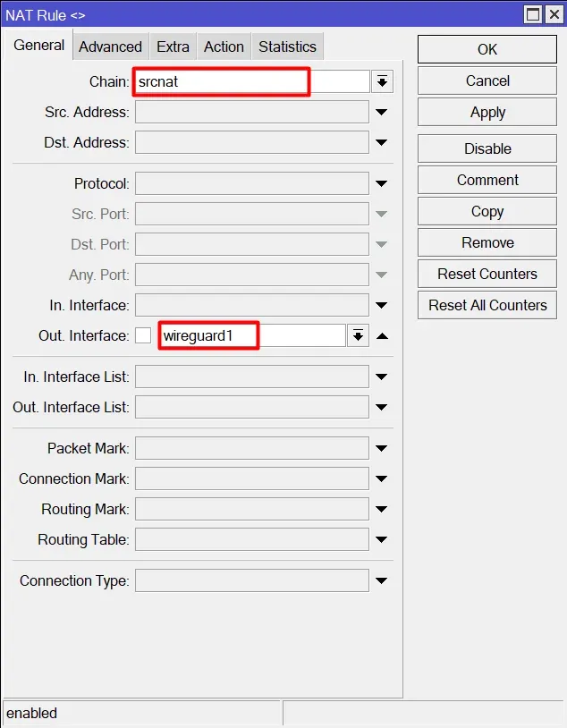
Task: Expand the Dst. Address field
Action: (382, 143)
